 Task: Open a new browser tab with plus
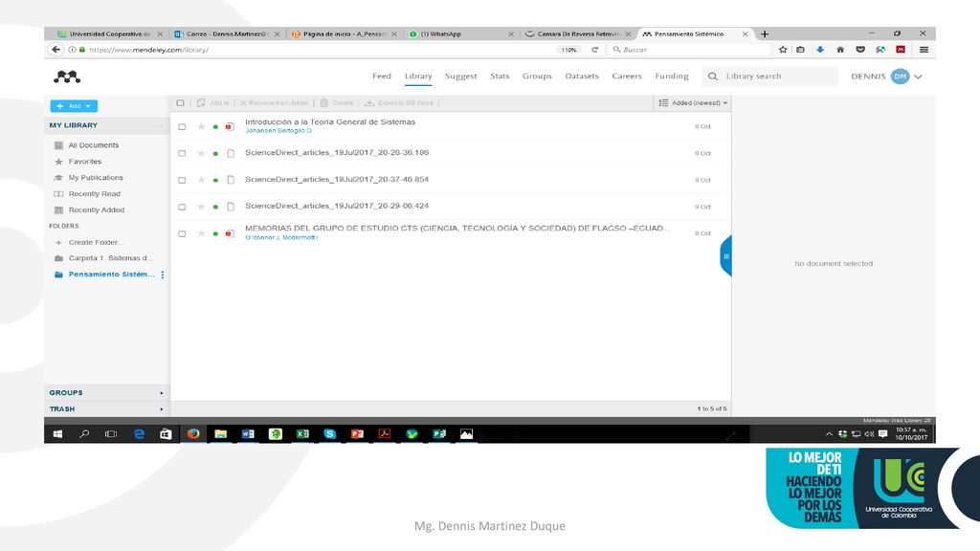click(x=765, y=33)
